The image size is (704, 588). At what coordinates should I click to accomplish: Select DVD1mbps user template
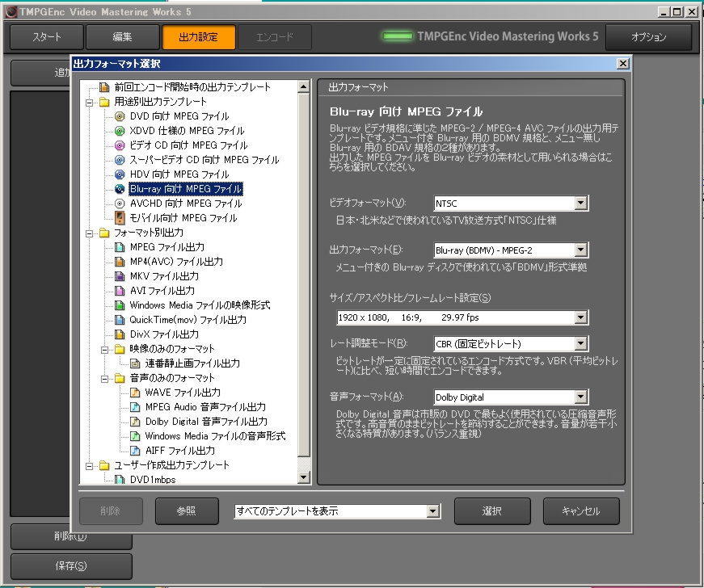click(x=153, y=480)
